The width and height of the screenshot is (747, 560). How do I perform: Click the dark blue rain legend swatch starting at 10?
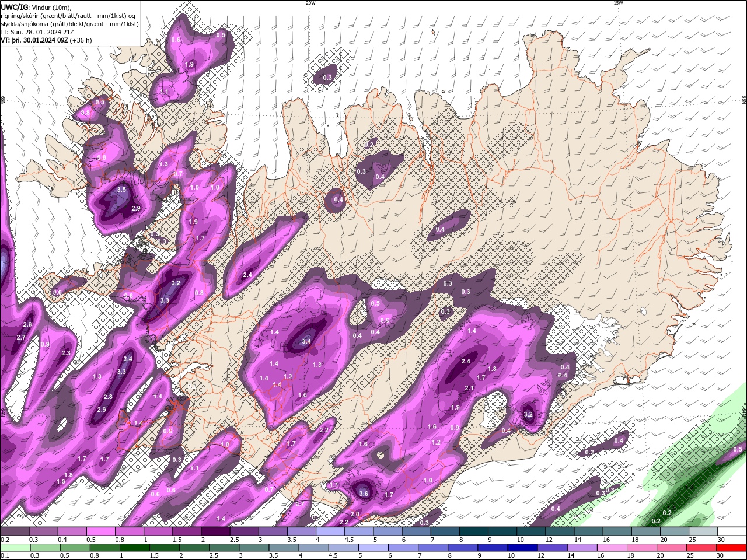coord(522,548)
